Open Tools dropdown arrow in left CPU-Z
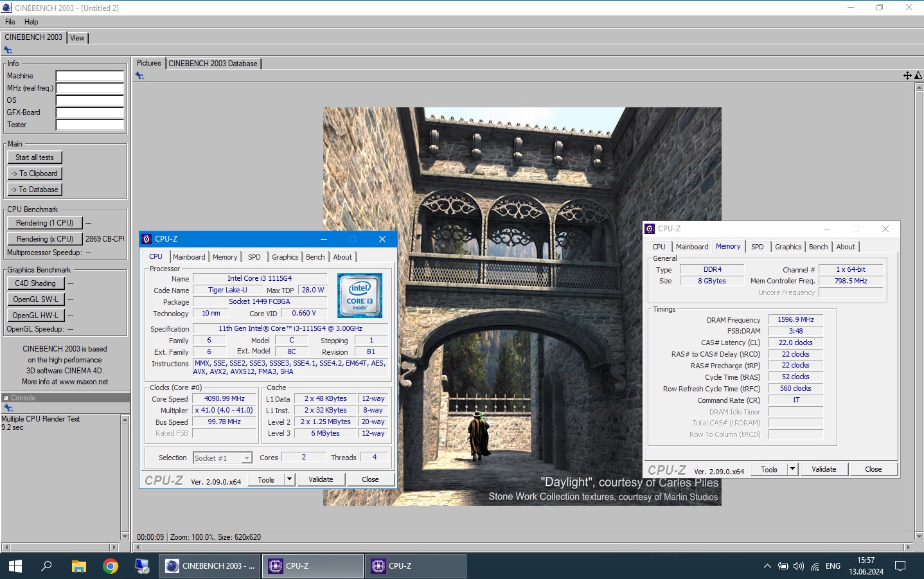 click(x=290, y=479)
